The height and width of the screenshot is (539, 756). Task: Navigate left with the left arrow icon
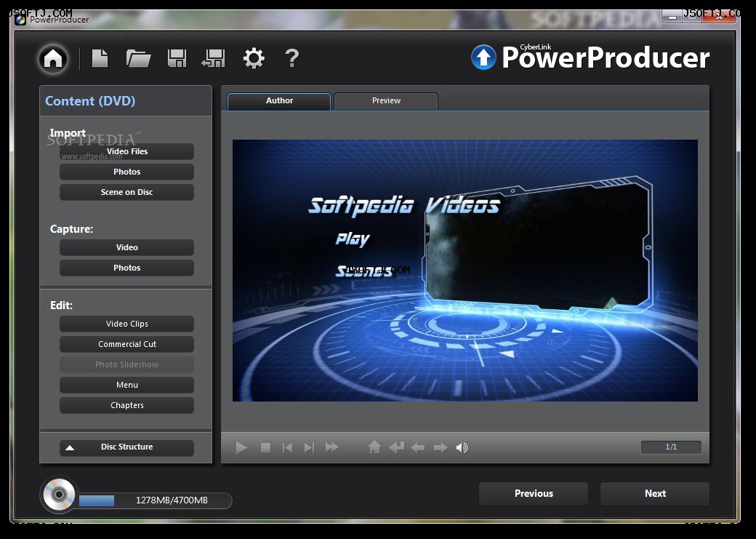coord(417,448)
